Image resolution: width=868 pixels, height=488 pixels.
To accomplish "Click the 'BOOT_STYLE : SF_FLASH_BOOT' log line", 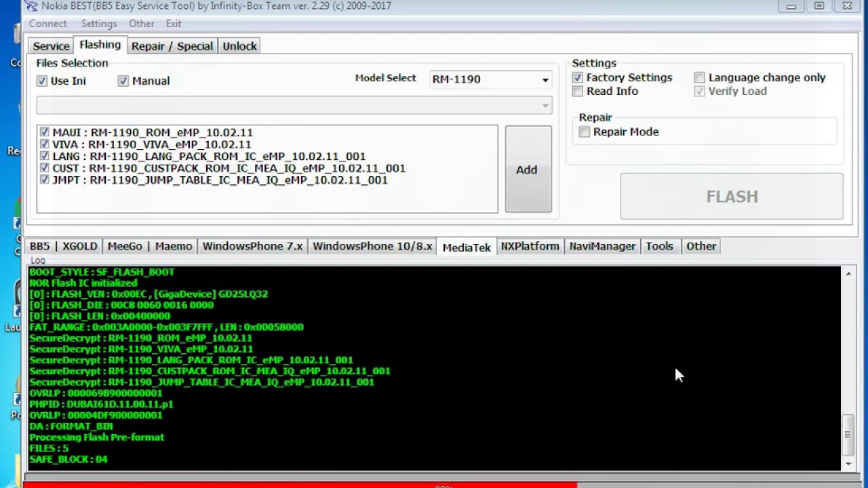I will pos(102,272).
